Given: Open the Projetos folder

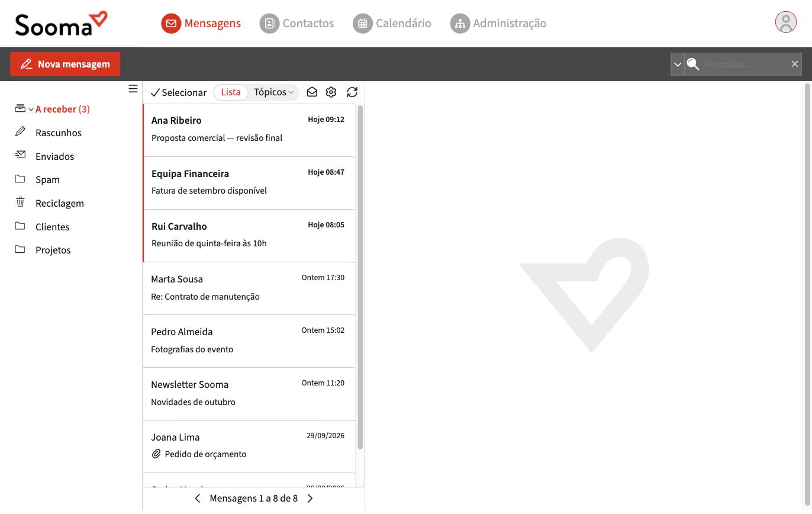Looking at the screenshot, I should click(x=53, y=250).
